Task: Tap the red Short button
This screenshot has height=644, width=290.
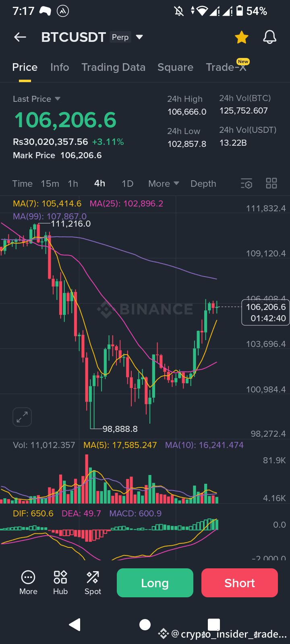Action: point(240,583)
